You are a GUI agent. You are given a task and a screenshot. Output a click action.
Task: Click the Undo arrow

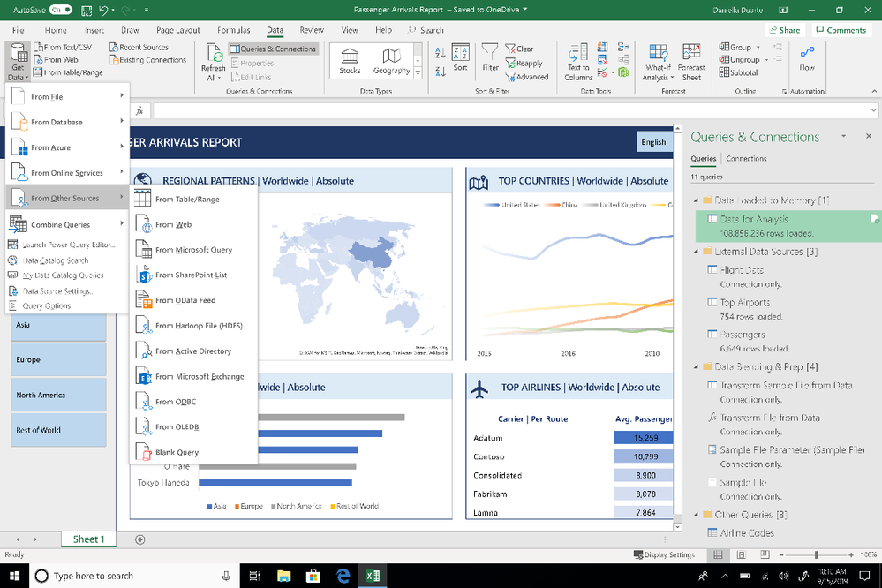[103, 10]
